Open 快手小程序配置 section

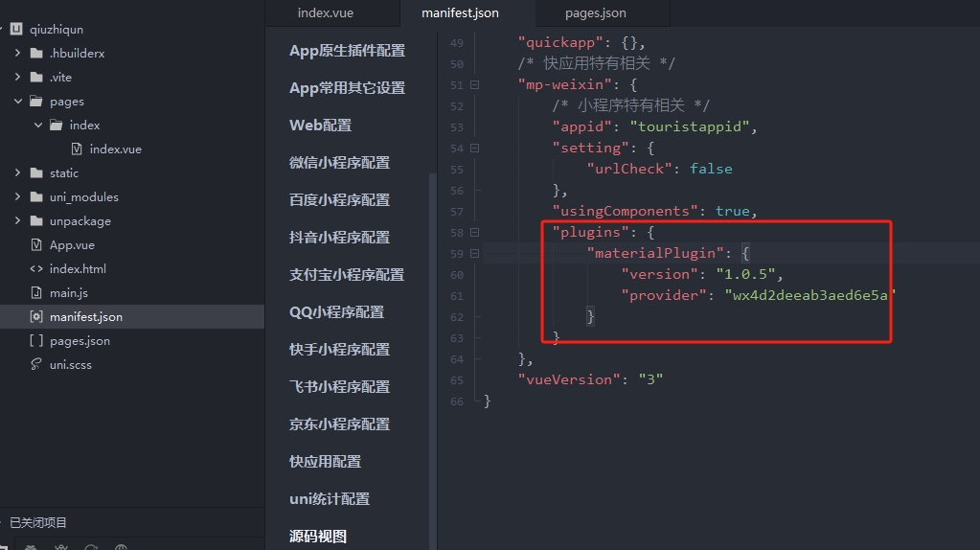[x=339, y=350]
